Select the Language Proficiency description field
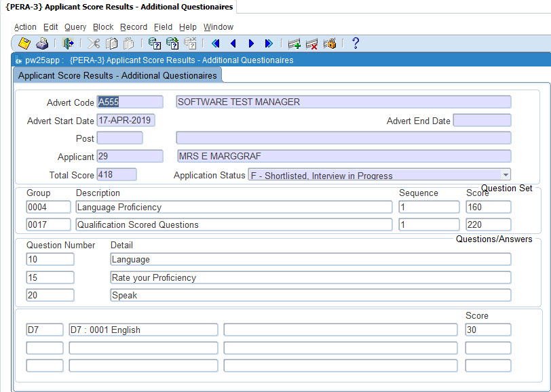This screenshot has height=392, width=551. point(233,207)
